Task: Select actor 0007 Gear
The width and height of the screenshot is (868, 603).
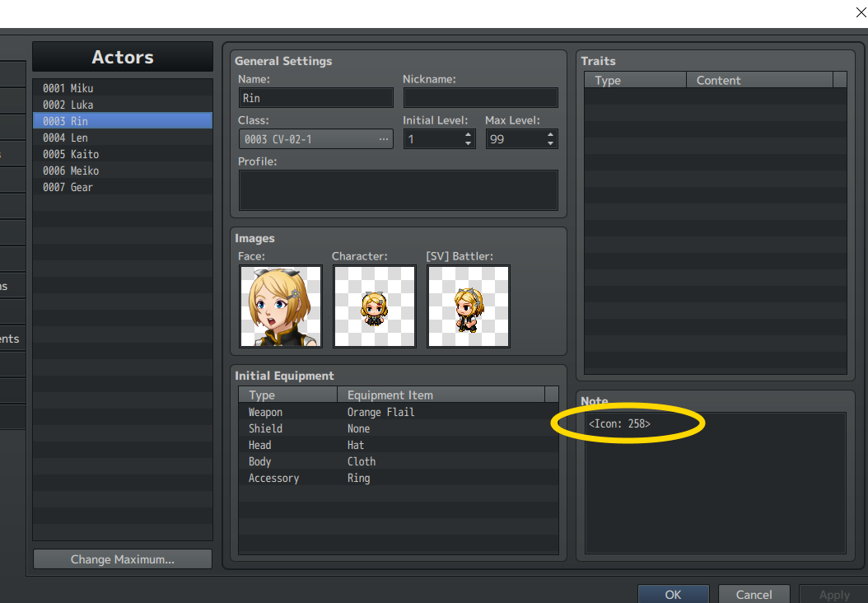Action: pos(123,187)
